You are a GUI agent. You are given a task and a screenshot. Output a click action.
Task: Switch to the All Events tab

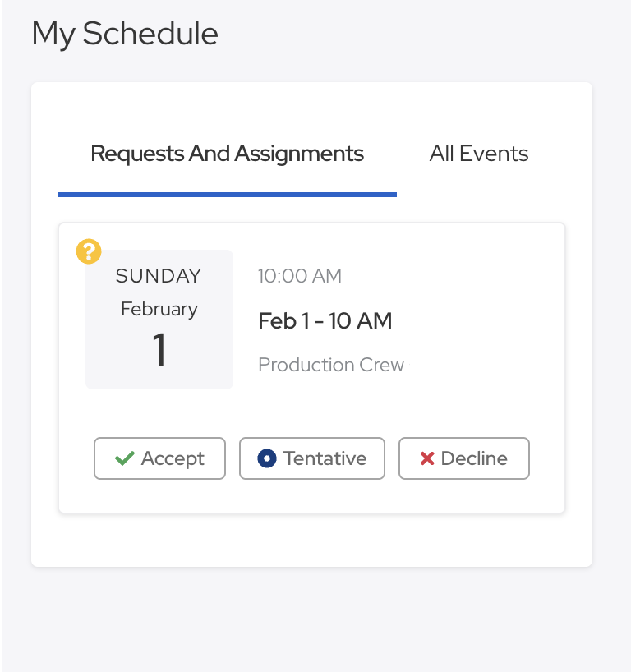[x=478, y=154]
